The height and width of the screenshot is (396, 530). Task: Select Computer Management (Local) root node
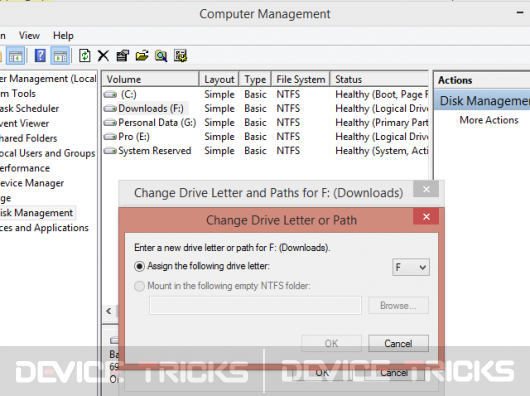coord(48,78)
